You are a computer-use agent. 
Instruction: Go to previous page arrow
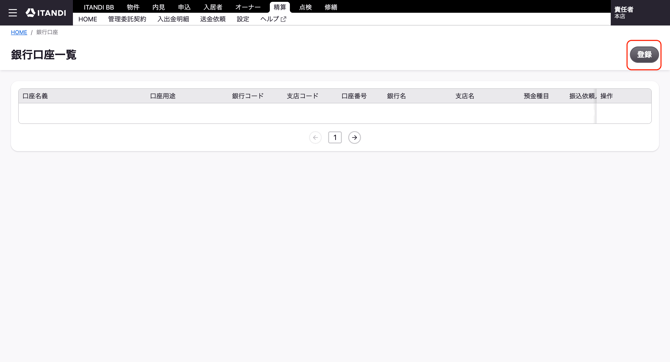(x=315, y=138)
